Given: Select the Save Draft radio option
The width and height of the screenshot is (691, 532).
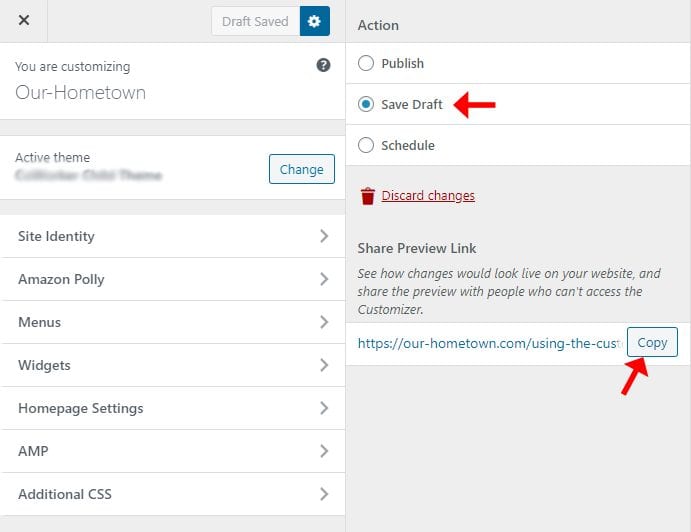Looking at the screenshot, I should click(x=366, y=104).
